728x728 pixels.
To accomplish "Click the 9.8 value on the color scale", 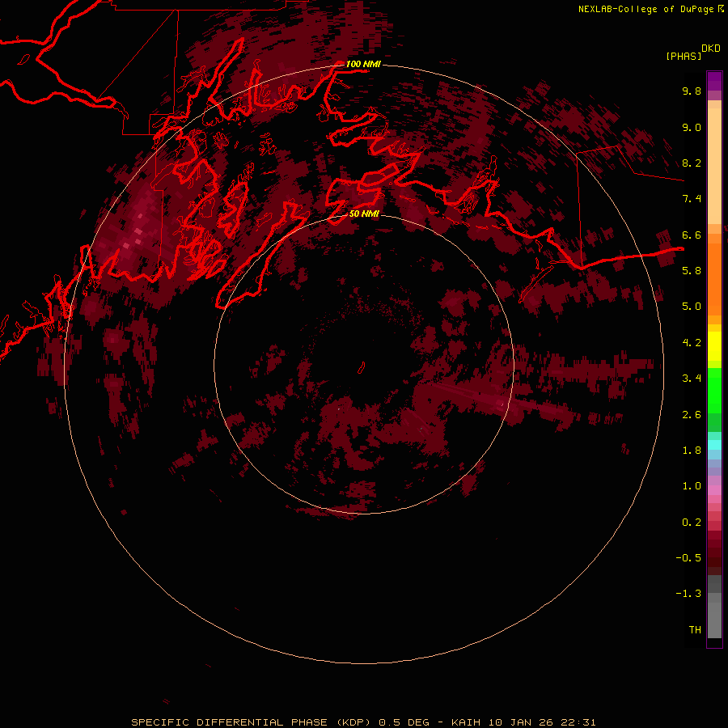I will 692,91.
